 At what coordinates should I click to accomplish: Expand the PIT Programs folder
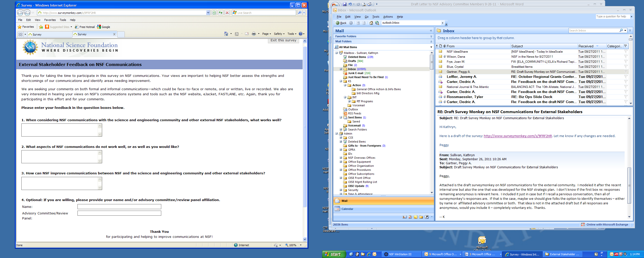pos(349,101)
